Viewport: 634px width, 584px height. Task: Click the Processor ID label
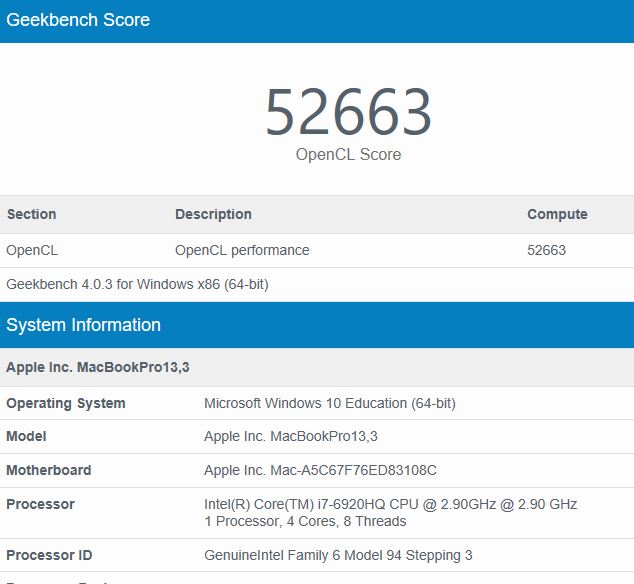coord(49,555)
